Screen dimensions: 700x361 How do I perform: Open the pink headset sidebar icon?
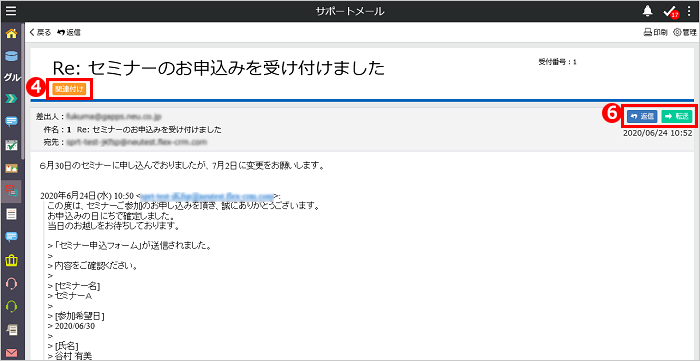point(12,283)
